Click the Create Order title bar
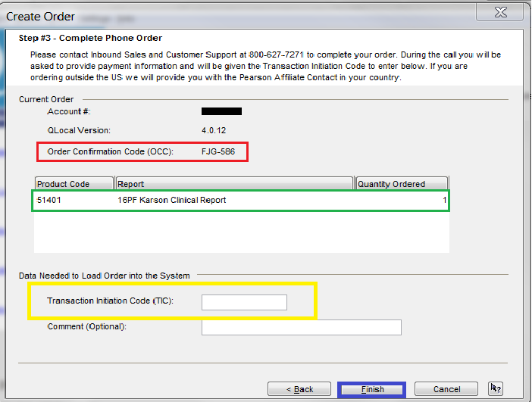 coord(227,15)
